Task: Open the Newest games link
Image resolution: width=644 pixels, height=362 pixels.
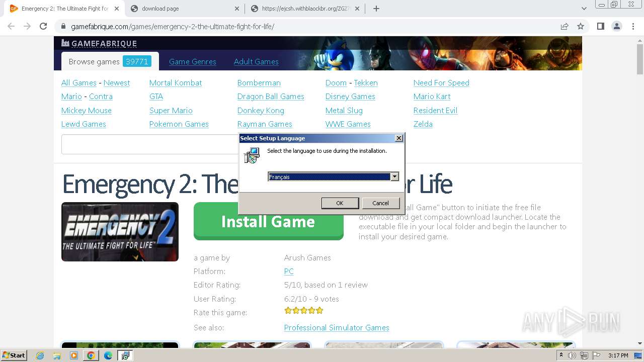Action: pos(117,82)
